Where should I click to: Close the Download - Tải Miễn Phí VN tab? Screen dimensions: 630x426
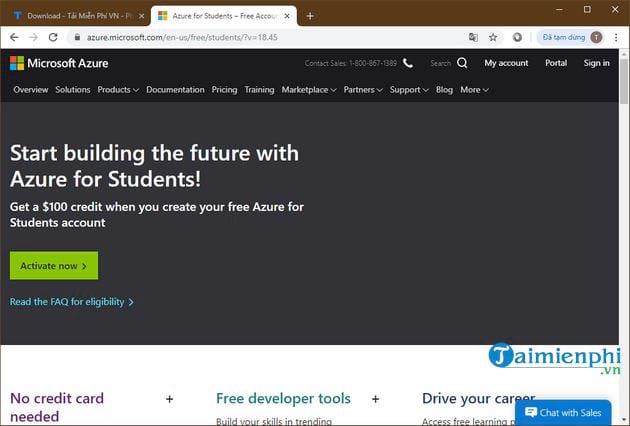[141, 16]
